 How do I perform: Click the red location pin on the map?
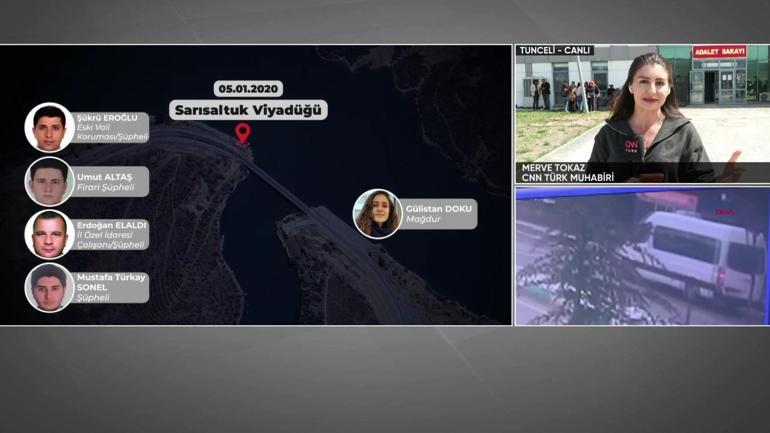tap(242, 133)
